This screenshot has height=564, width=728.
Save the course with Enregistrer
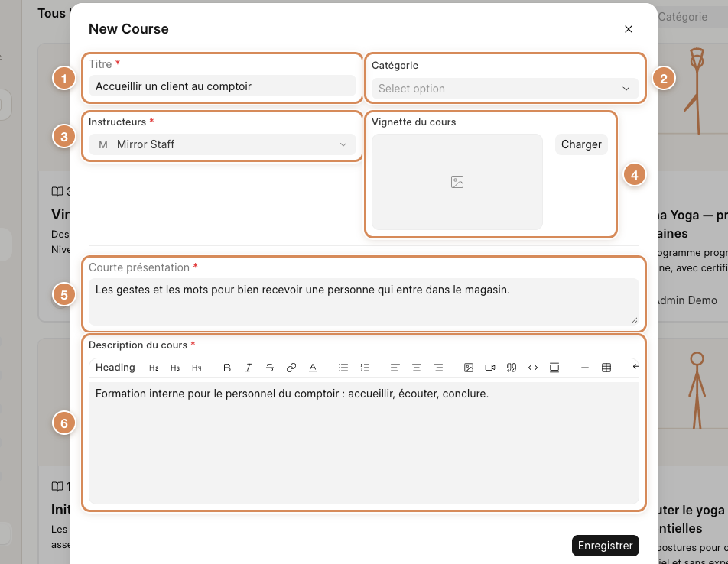pyautogui.click(x=606, y=546)
